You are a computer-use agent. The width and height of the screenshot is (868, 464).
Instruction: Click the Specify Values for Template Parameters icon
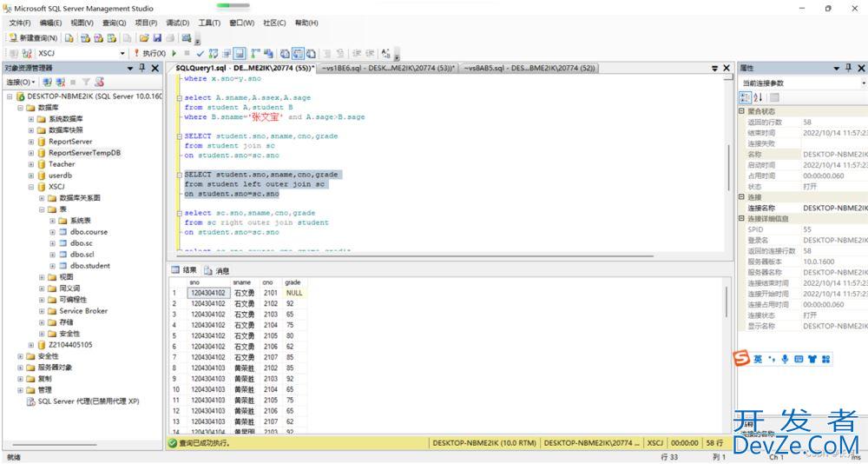coord(386,53)
